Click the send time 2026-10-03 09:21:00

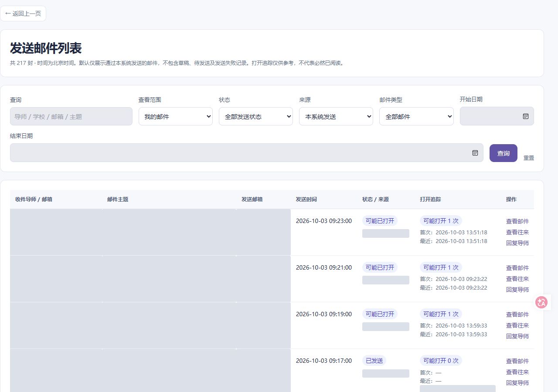(324, 267)
